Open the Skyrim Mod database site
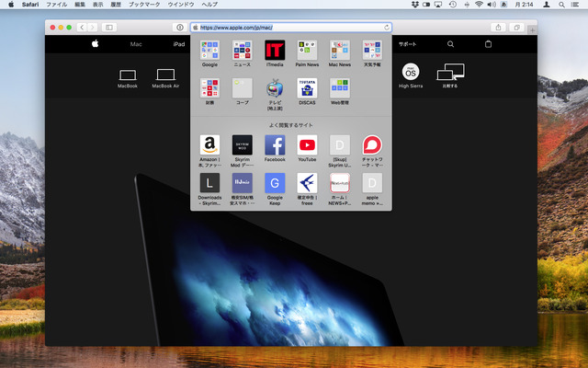 tap(243, 145)
